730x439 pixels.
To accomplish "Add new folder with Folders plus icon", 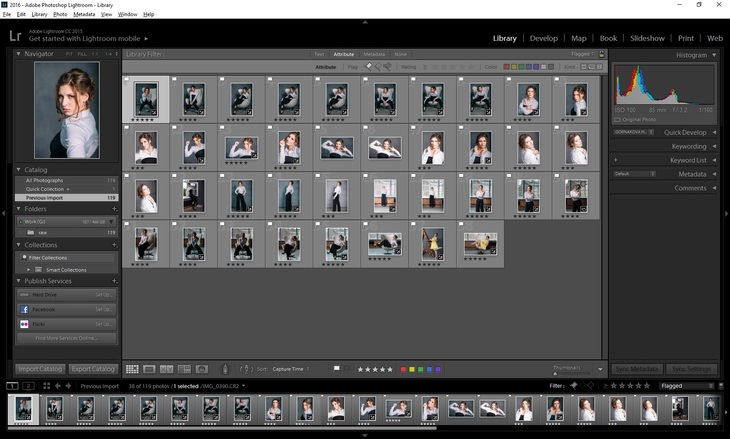I will click(x=114, y=209).
